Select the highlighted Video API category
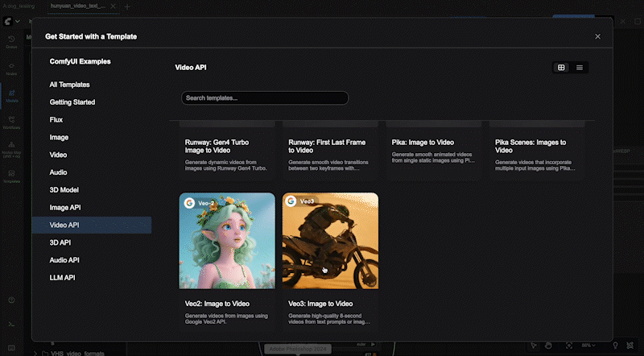Screen dimensions: 644x356 pos(92,225)
